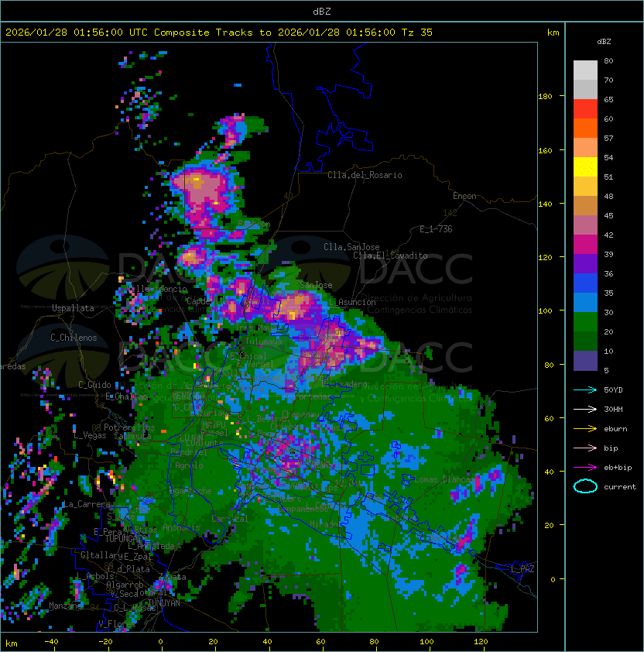Click the 'Anchoris' map label

tap(181, 527)
